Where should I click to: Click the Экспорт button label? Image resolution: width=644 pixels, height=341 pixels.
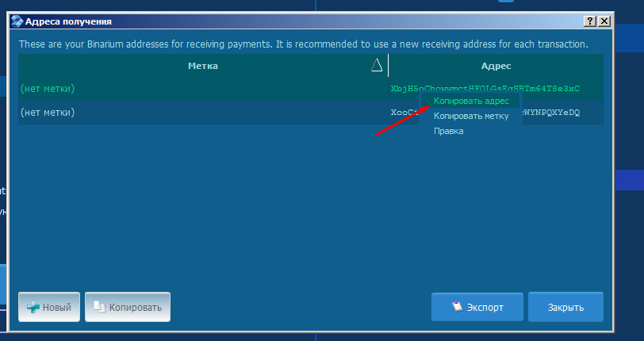point(485,307)
